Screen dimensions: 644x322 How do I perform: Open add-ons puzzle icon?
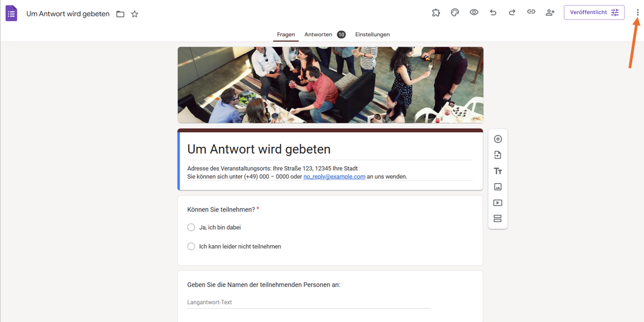(x=436, y=12)
